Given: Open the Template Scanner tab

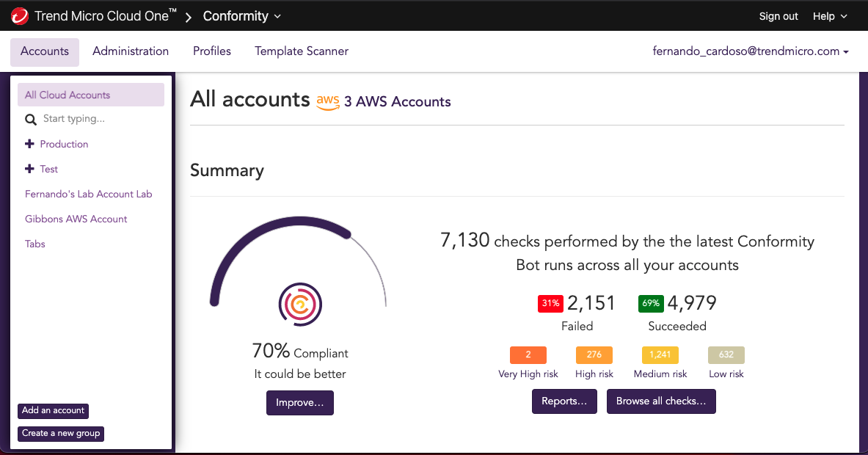Looking at the screenshot, I should click(x=302, y=51).
